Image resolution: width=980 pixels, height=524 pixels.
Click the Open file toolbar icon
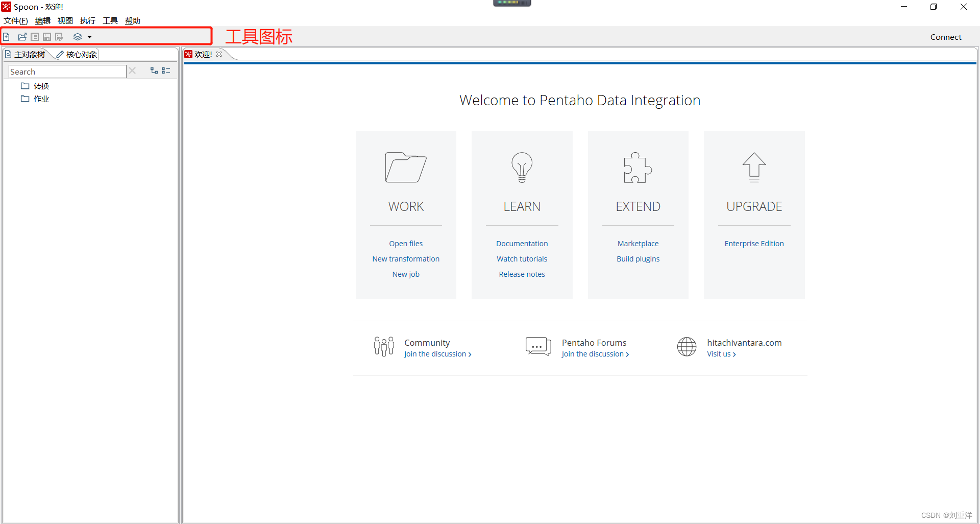[22, 37]
